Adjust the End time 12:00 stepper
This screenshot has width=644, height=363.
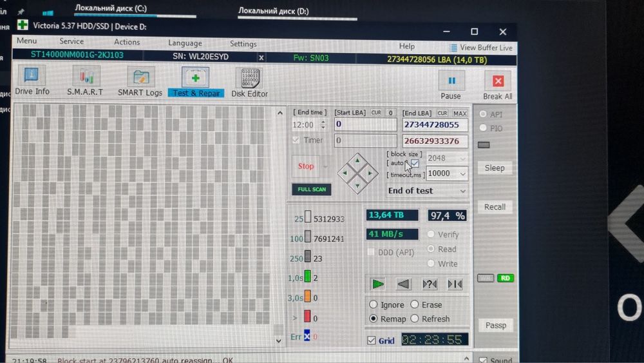pos(323,124)
